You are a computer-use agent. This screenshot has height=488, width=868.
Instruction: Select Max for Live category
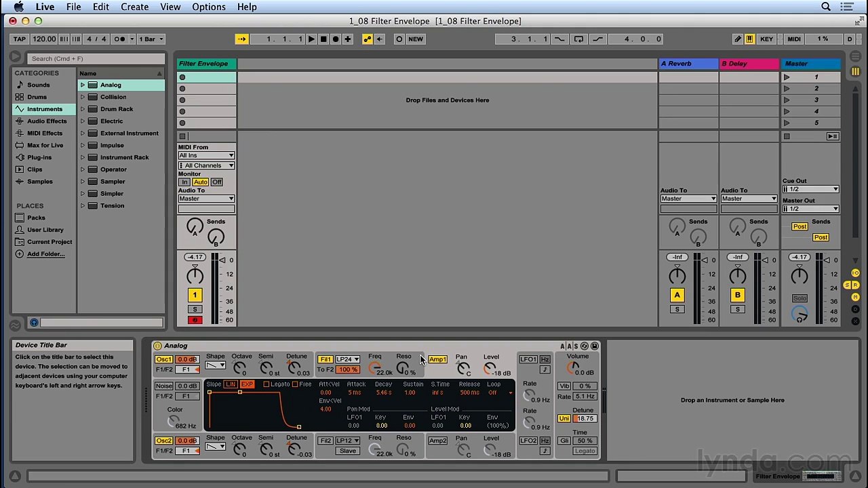tap(45, 145)
